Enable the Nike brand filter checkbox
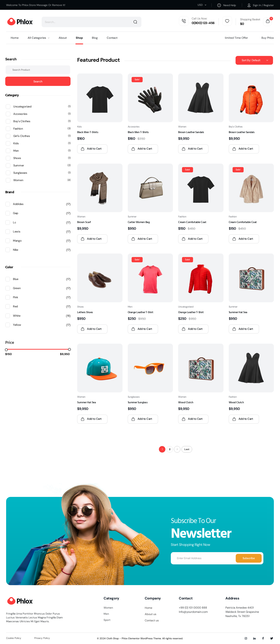The height and width of the screenshot is (644, 280). click(8, 250)
